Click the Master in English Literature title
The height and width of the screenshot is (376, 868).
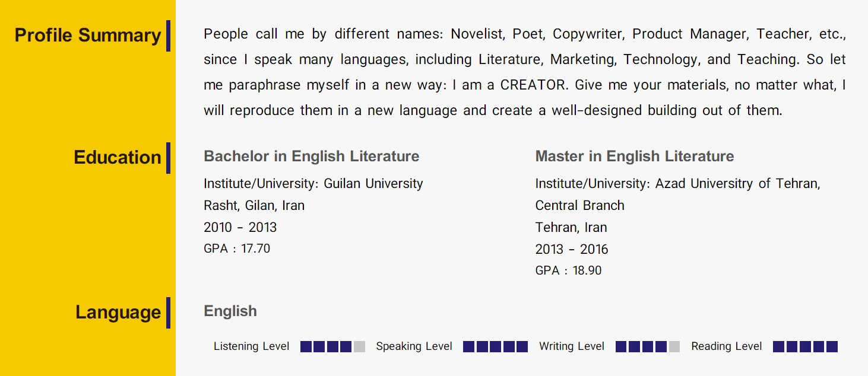click(x=635, y=157)
